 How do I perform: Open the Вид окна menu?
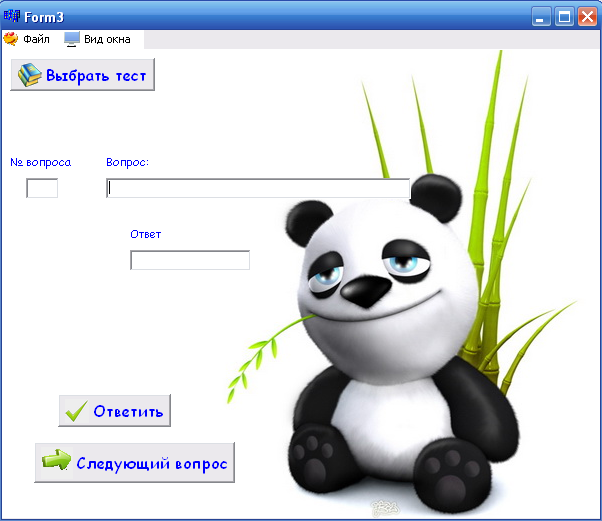(107, 39)
